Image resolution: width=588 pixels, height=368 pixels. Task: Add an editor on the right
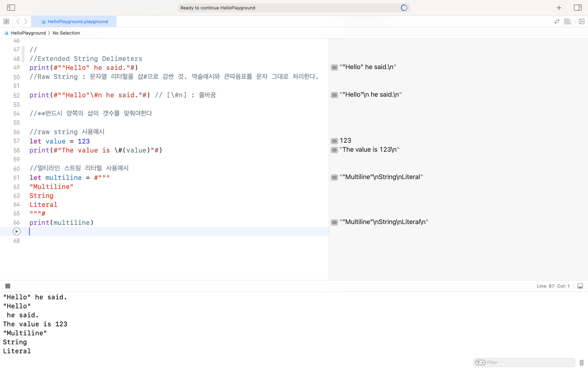point(581,21)
